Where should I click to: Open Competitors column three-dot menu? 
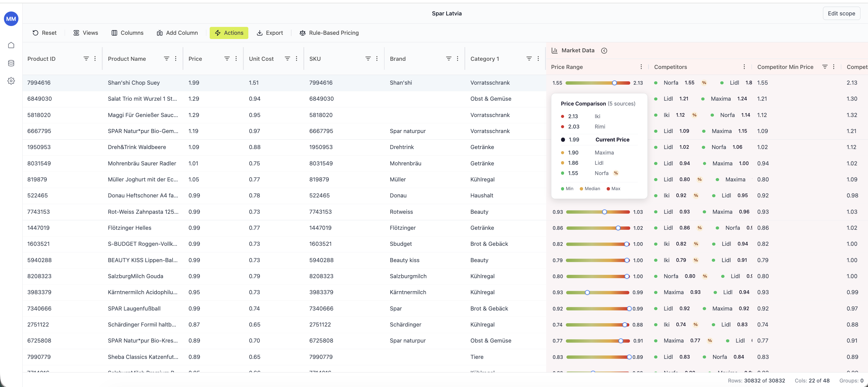click(744, 67)
